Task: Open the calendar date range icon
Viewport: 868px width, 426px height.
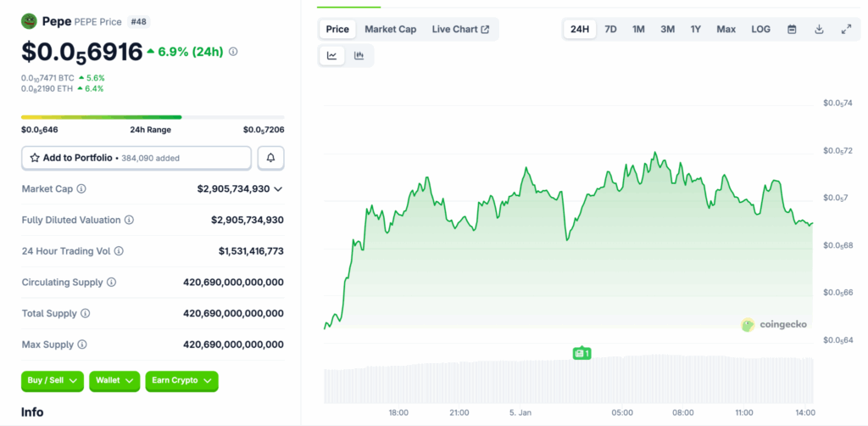Action: 792,29
